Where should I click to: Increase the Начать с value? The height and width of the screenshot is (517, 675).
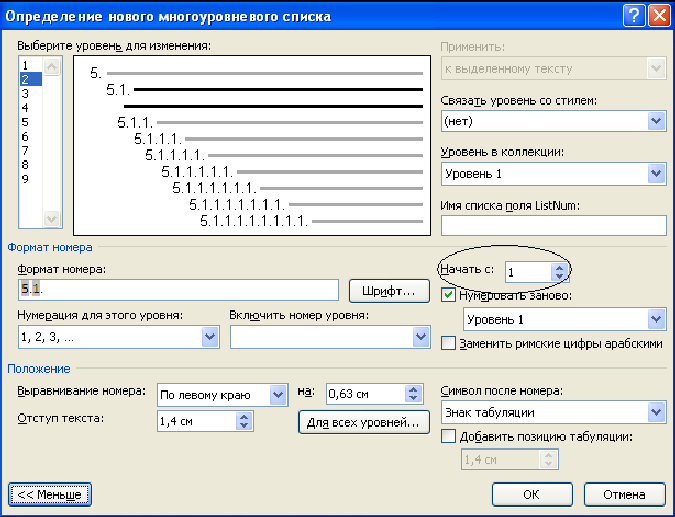pos(559,268)
